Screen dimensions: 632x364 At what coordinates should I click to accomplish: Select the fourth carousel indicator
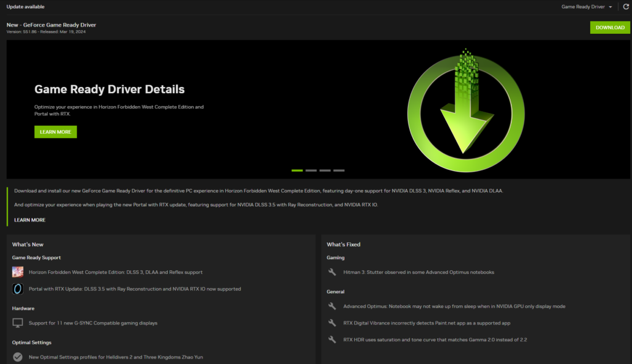coord(339,170)
